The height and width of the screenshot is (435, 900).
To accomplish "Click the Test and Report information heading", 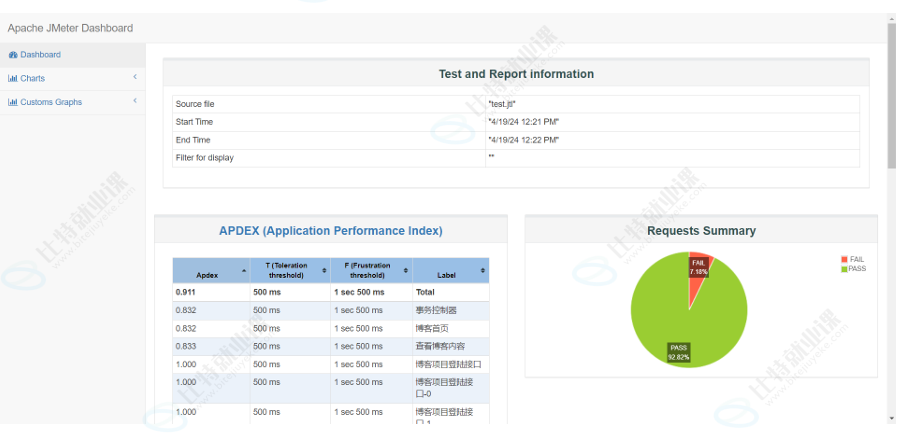I will coord(516,74).
